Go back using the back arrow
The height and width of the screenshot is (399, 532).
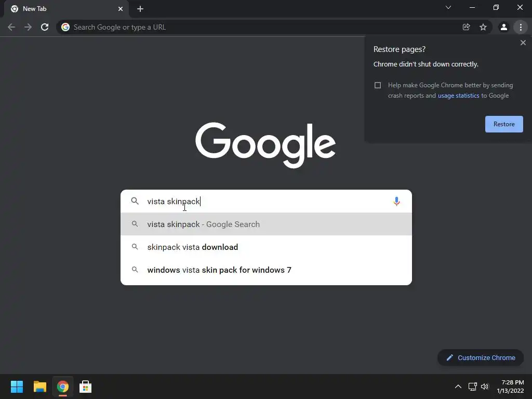click(x=11, y=27)
